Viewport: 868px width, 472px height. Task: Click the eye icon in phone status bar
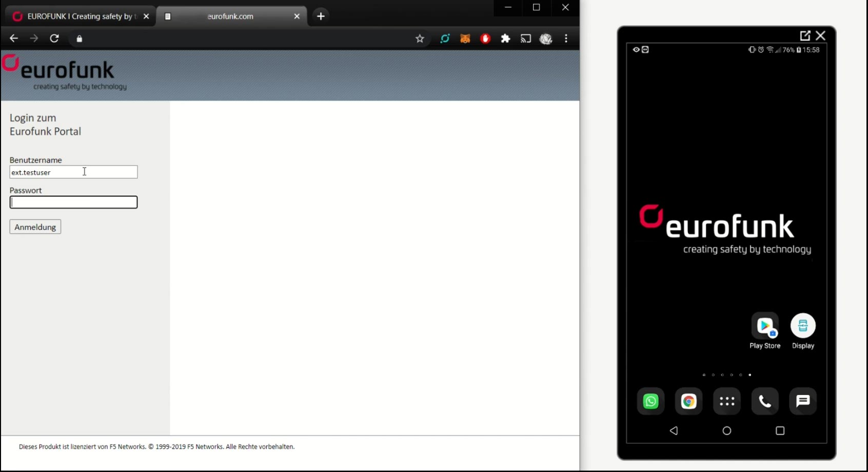click(636, 50)
